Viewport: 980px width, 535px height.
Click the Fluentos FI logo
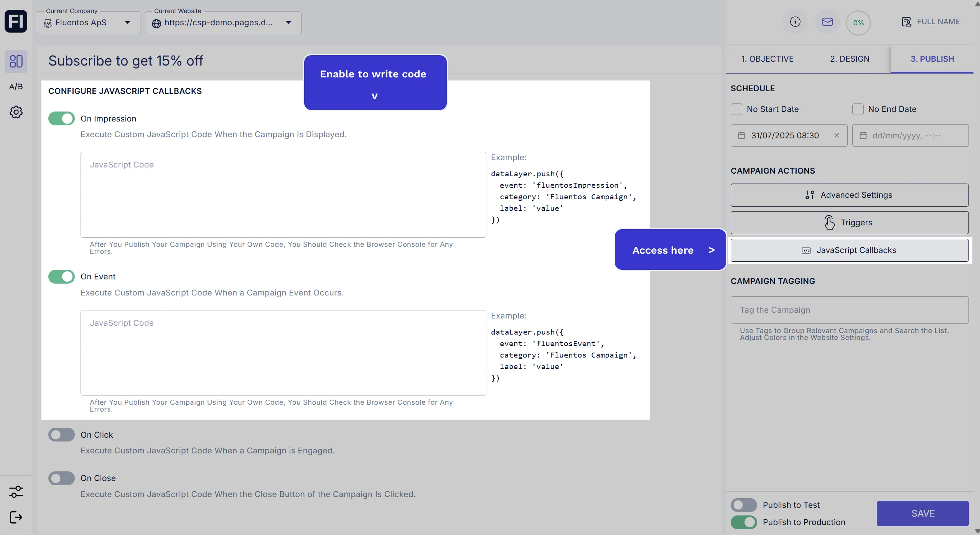pyautogui.click(x=16, y=21)
